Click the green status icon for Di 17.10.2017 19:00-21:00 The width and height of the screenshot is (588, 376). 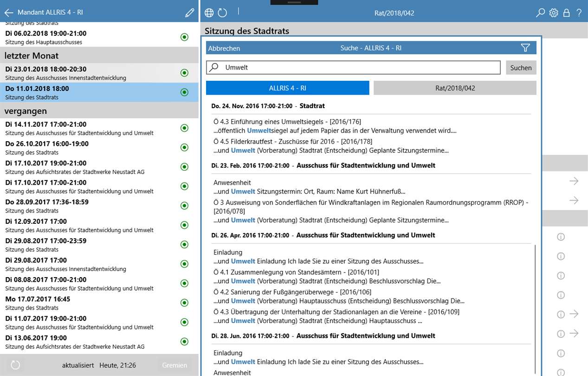point(184,167)
